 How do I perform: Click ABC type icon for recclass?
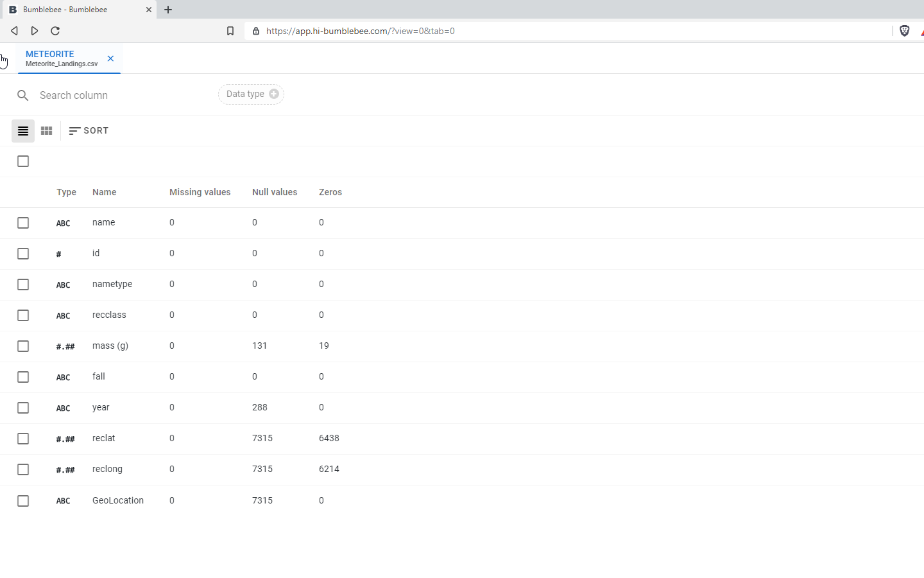(63, 316)
